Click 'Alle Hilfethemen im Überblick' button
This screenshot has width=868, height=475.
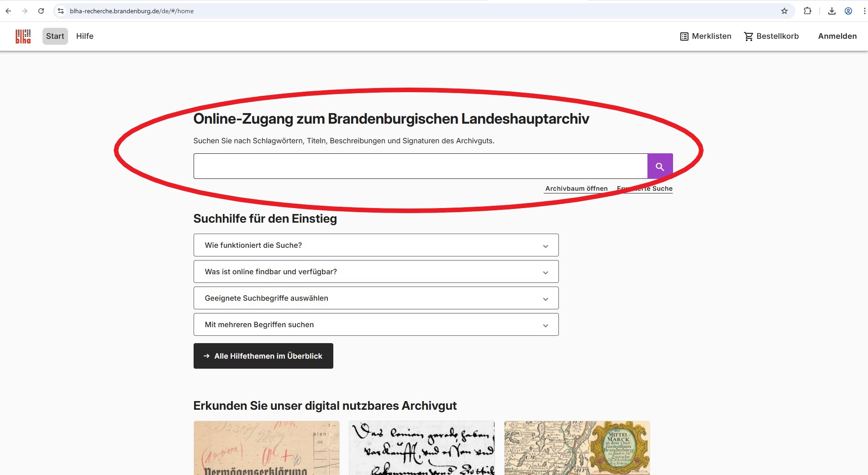click(x=263, y=356)
